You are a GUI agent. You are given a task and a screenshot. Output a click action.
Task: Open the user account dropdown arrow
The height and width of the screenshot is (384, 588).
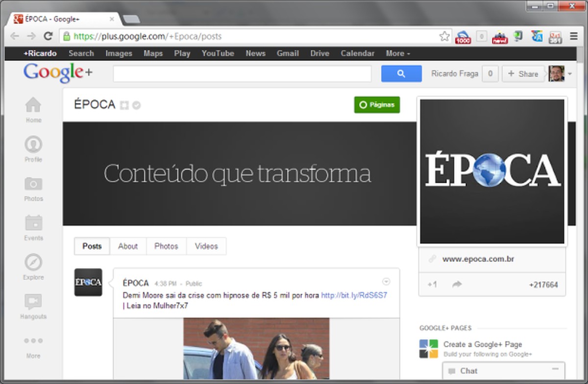[570, 74]
